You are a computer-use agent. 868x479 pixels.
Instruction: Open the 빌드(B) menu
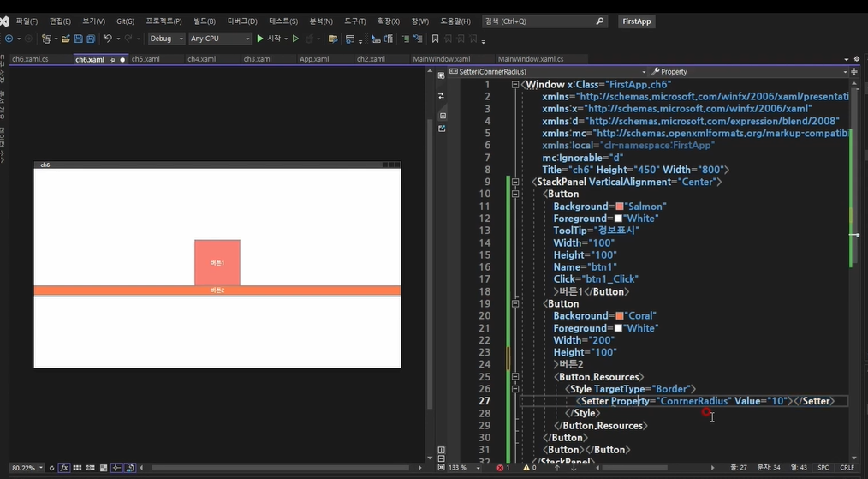[x=205, y=21]
